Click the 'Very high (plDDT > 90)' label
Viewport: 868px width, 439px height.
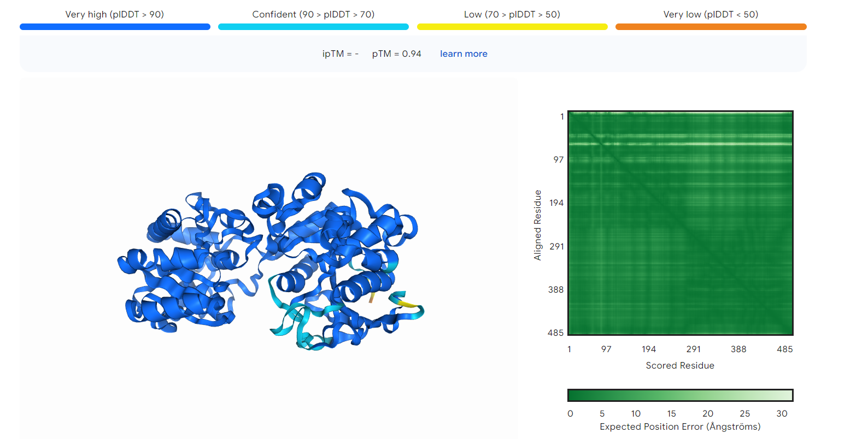tap(115, 14)
